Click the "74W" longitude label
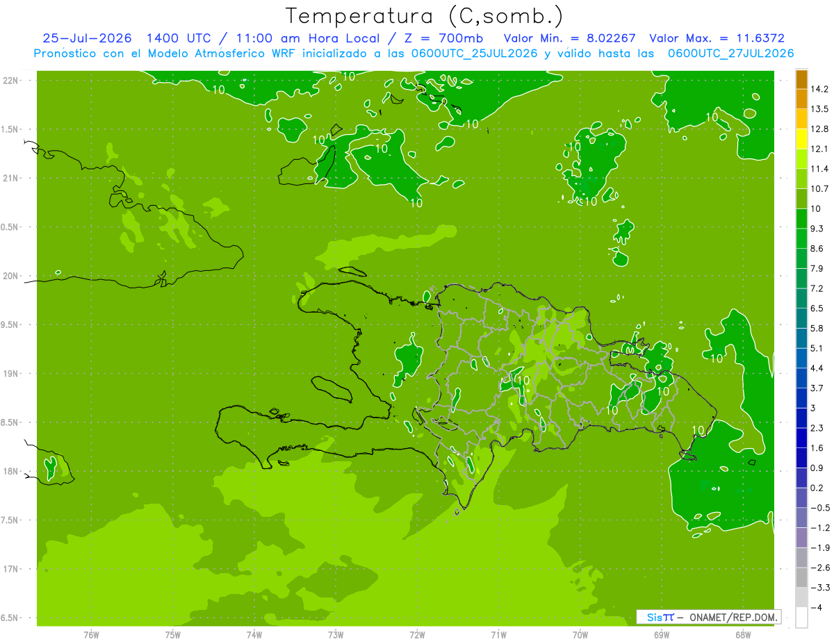The height and width of the screenshot is (644, 834). point(254,634)
